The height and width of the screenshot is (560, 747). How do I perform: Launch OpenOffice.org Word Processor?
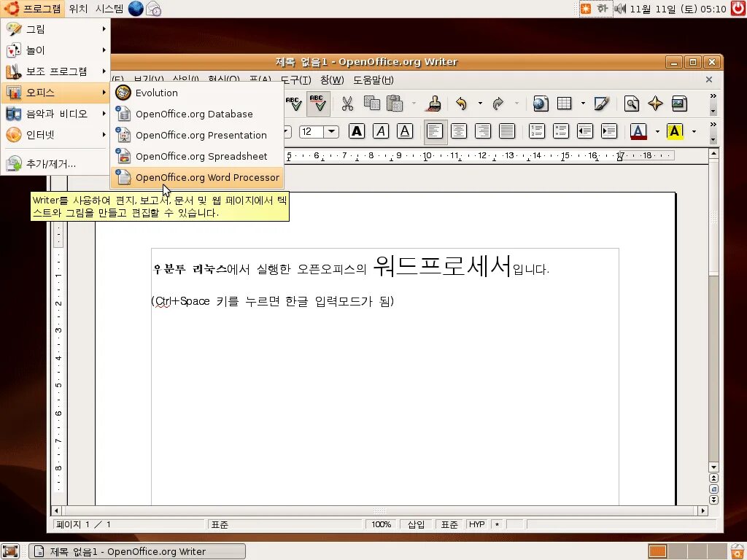[197, 177]
